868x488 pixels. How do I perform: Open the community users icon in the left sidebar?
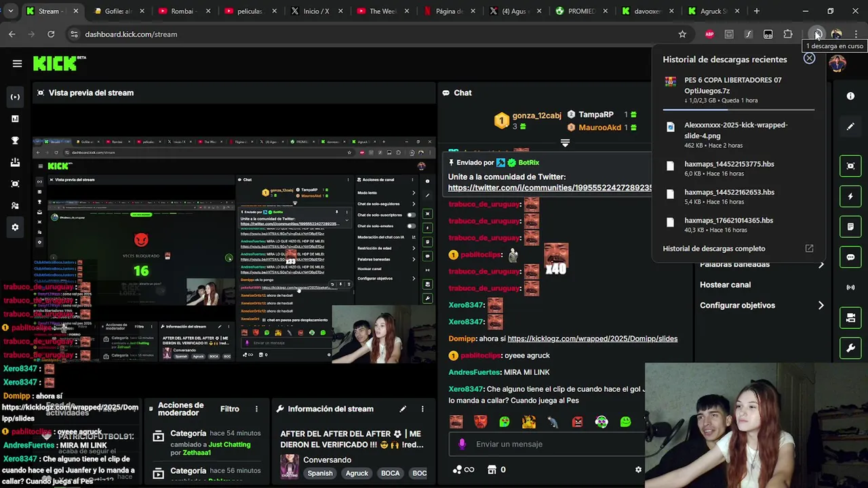15,205
